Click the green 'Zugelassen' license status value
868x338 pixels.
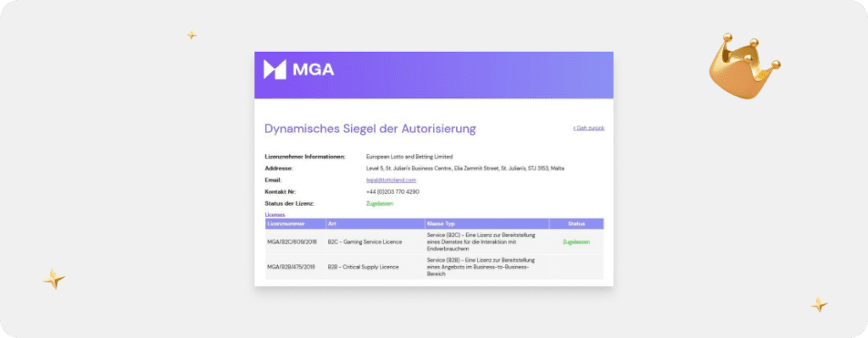[379, 203]
